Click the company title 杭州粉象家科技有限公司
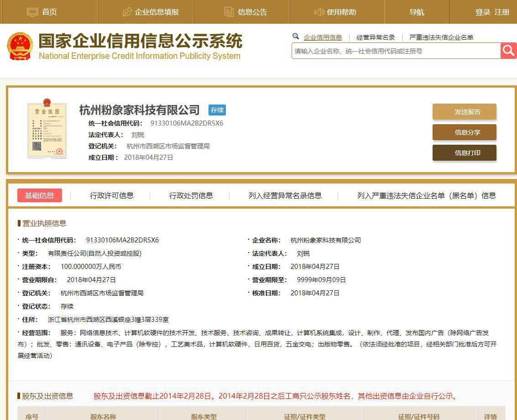Viewport: 517px width, 420px height. [140, 110]
